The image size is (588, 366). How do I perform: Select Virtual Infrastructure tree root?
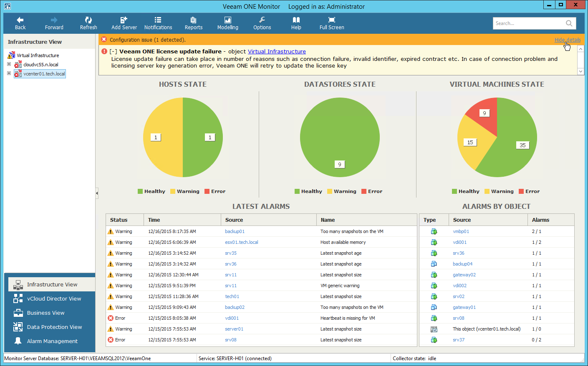pos(38,55)
